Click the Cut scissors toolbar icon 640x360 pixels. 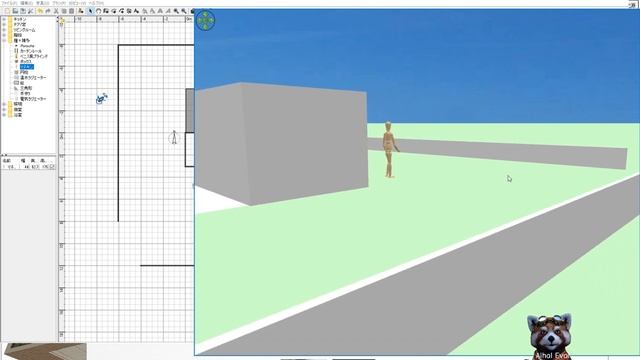tap(56, 11)
